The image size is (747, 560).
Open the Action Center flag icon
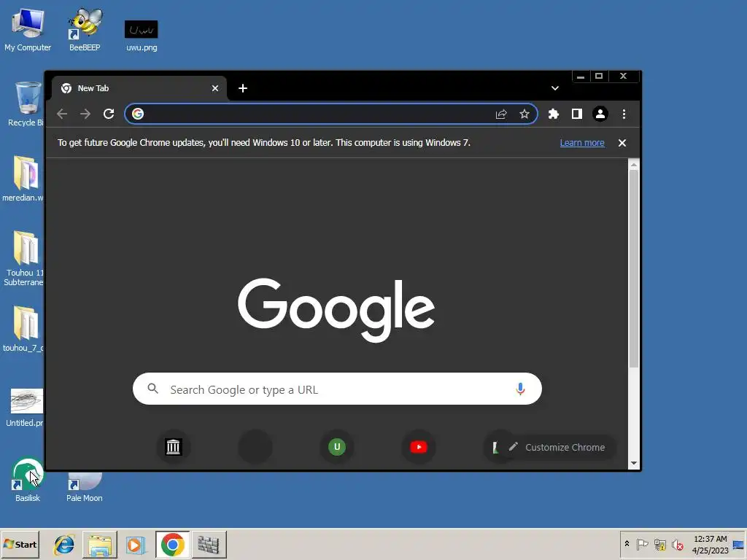pyautogui.click(x=642, y=544)
